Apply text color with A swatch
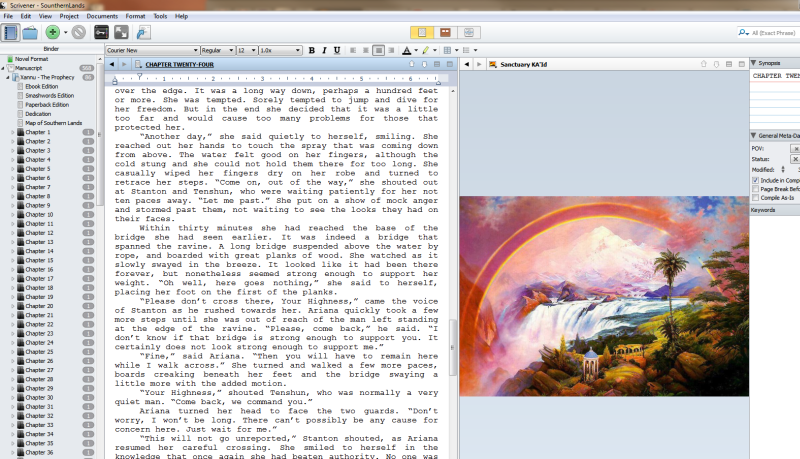800x459 pixels. coord(407,50)
